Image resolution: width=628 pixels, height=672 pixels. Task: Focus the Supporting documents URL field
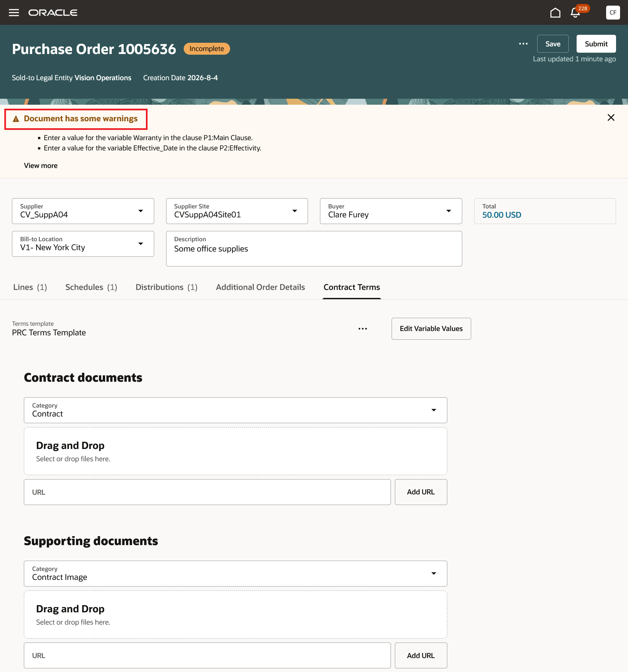tap(207, 655)
